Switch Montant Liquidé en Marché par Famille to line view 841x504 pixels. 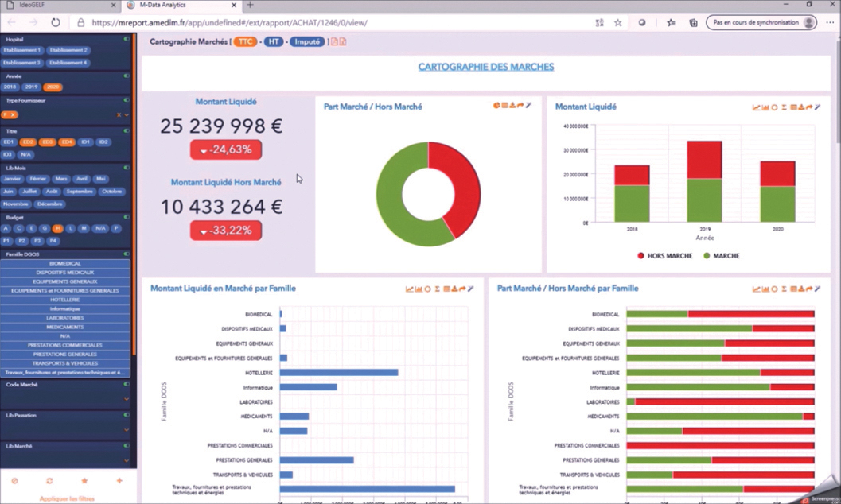click(x=410, y=289)
